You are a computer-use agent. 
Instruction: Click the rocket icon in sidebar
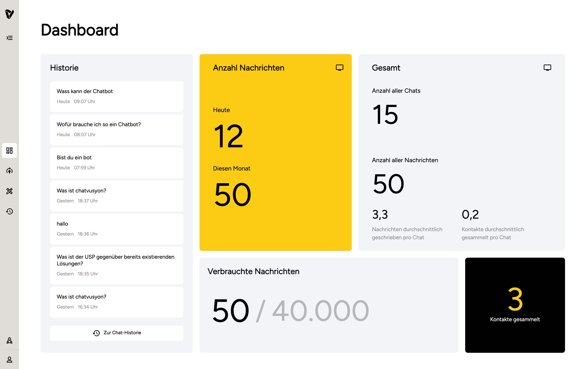coord(9,340)
